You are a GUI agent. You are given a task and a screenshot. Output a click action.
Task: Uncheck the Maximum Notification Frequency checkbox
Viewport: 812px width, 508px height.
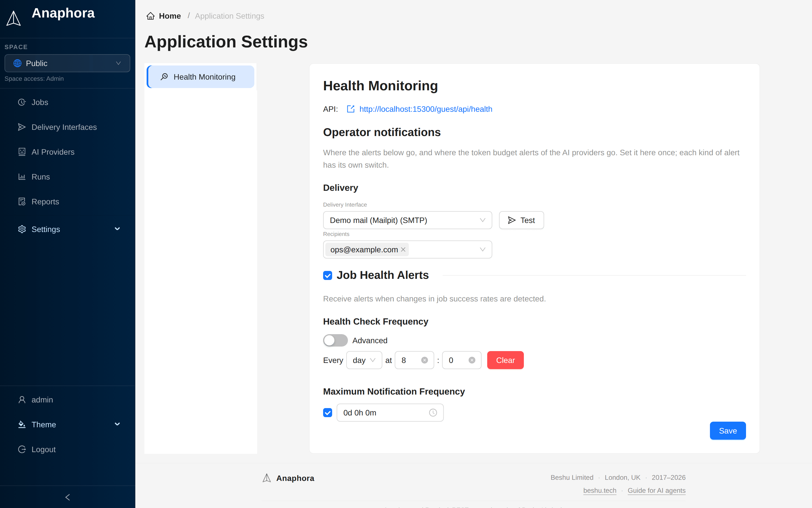pos(328,413)
